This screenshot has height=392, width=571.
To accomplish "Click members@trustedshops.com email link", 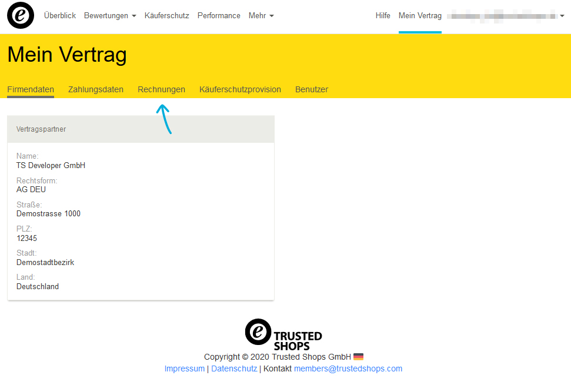I will point(348,368).
